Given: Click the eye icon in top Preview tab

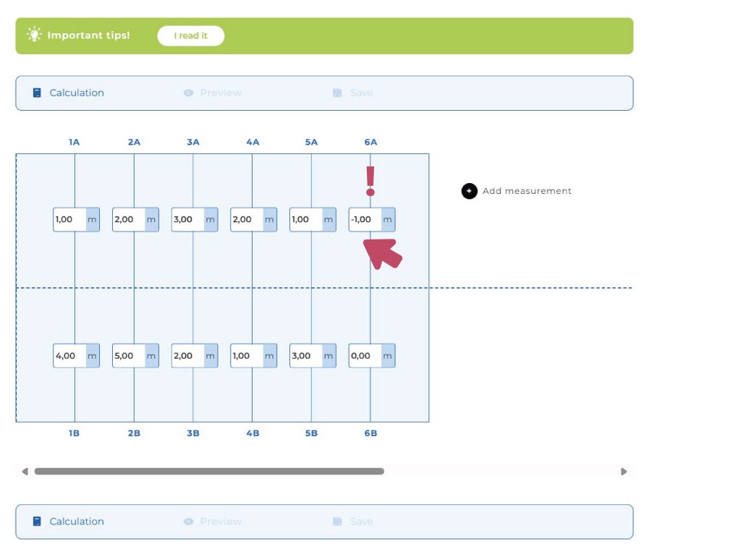Looking at the screenshot, I should pos(189,93).
